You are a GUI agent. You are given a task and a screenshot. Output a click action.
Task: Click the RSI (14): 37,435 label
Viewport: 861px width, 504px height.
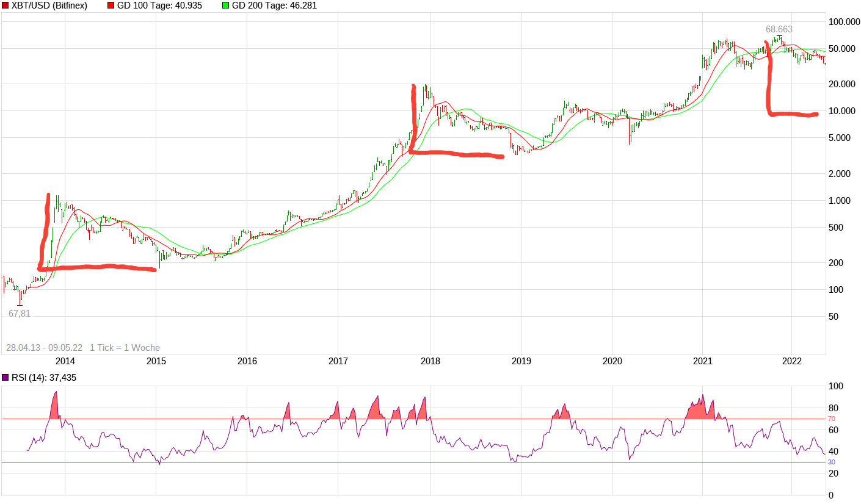tap(43, 377)
